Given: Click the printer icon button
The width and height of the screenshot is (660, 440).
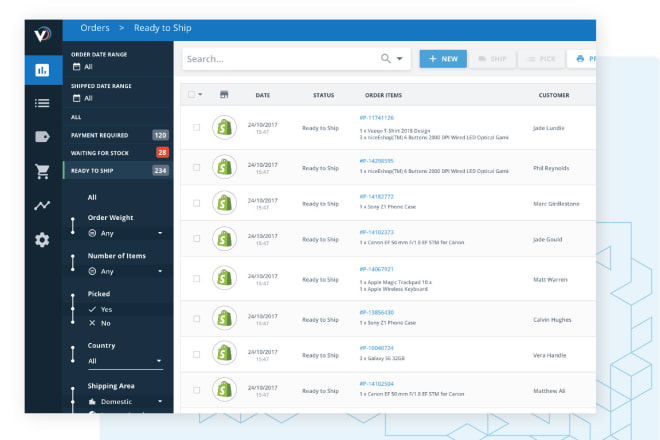Looking at the screenshot, I should pyautogui.click(x=581, y=59).
